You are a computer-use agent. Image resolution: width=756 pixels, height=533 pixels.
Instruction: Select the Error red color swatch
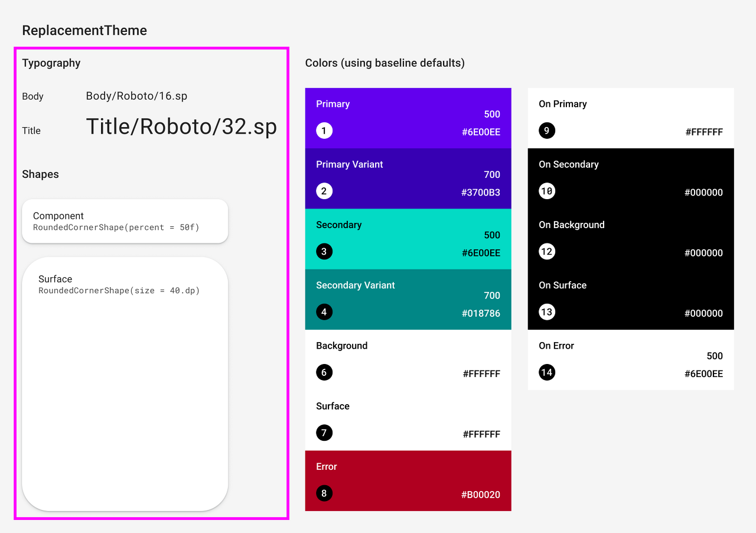(x=408, y=481)
